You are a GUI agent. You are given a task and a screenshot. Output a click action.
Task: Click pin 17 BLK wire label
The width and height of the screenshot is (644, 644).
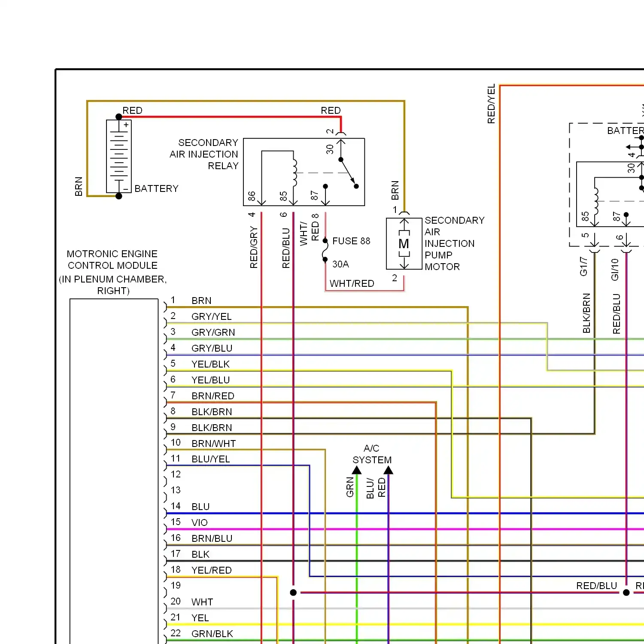pyautogui.click(x=200, y=554)
